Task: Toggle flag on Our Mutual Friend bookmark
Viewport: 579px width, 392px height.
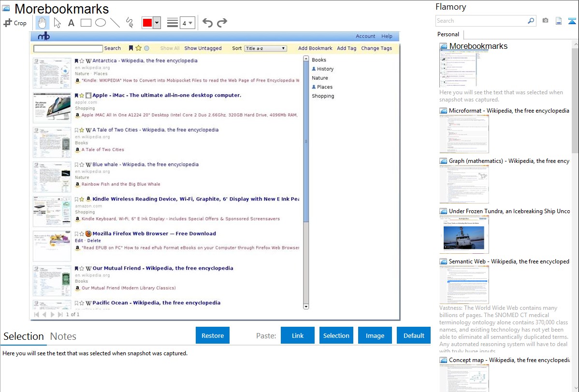Action: point(76,269)
